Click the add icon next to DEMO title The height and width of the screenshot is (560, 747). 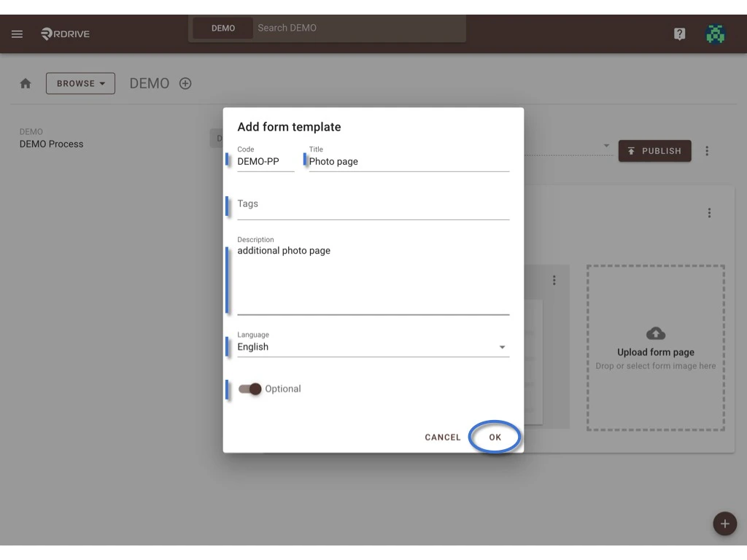pos(185,83)
